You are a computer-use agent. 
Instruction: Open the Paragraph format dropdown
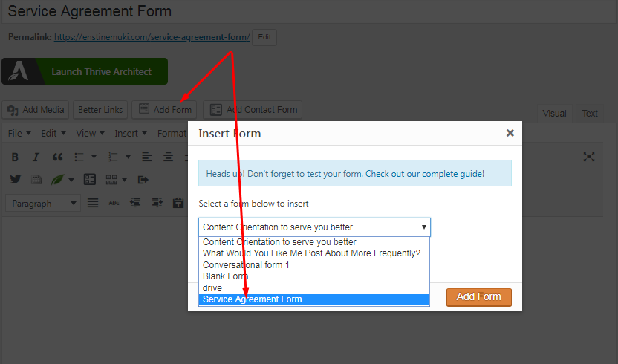(43, 203)
